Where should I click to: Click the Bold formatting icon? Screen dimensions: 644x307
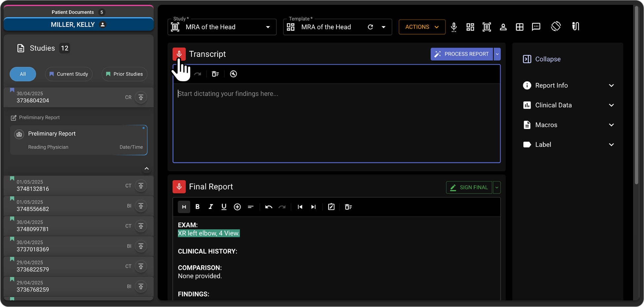pos(197,207)
